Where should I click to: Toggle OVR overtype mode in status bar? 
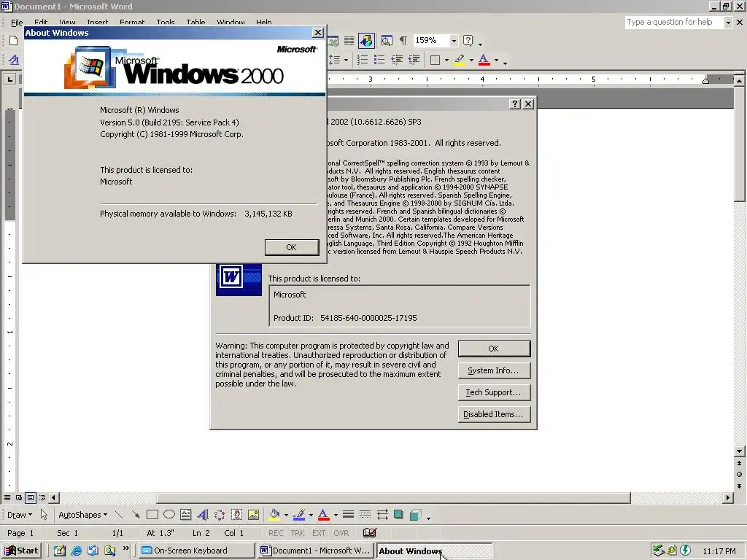(x=341, y=533)
